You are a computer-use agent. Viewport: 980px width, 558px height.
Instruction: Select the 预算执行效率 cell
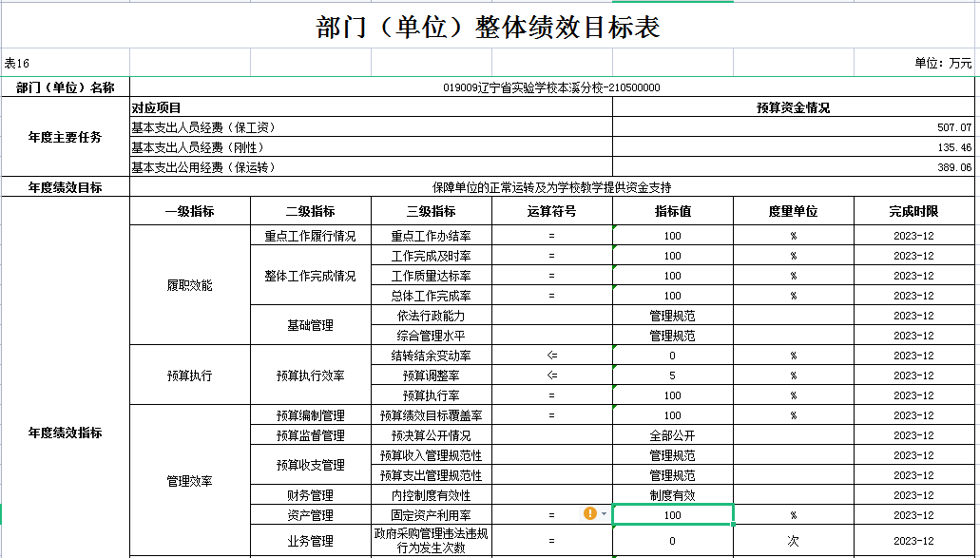click(311, 375)
